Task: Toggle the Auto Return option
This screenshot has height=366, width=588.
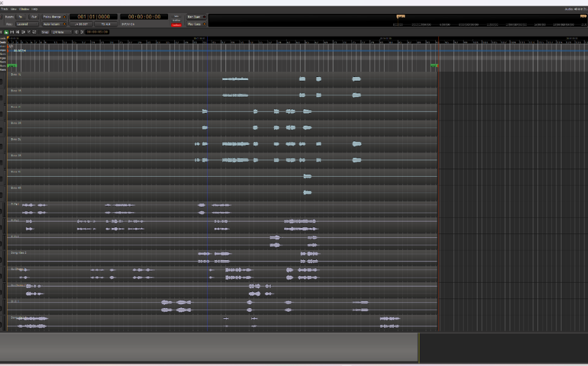Action: point(53,24)
